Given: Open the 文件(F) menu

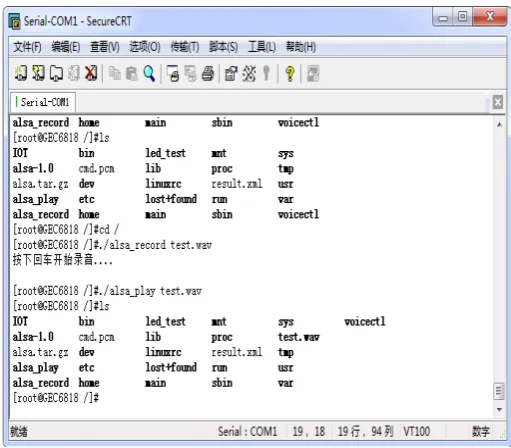Looking at the screenshot, I should (x=27, y=47).
